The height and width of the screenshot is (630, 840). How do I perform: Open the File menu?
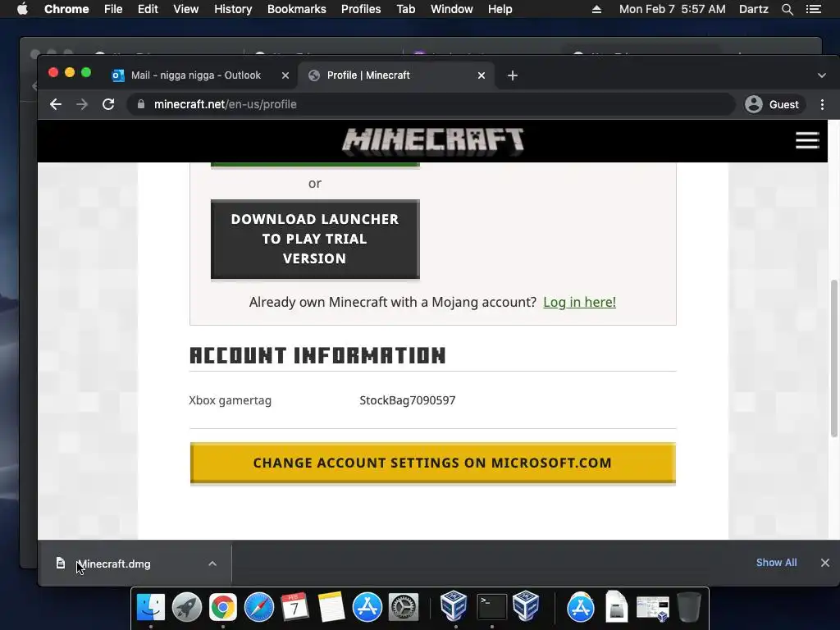coord(113,9)
